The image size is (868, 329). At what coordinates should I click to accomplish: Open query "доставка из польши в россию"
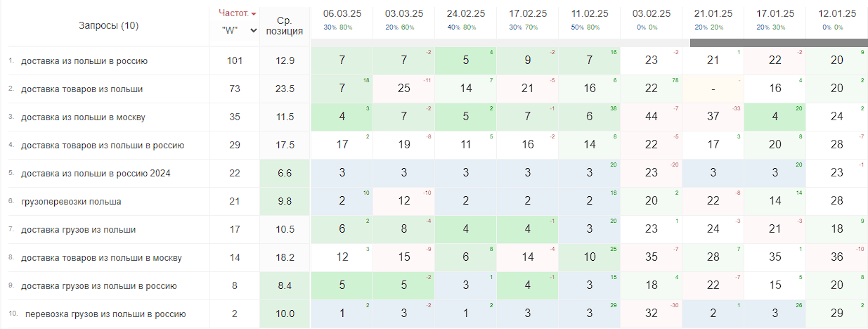coord(84,61)
